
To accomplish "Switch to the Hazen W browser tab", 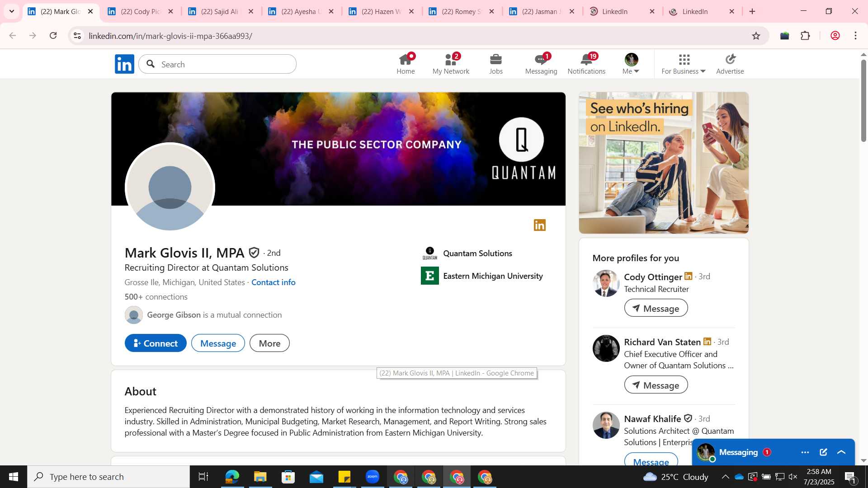I will (x=381, y=11).
